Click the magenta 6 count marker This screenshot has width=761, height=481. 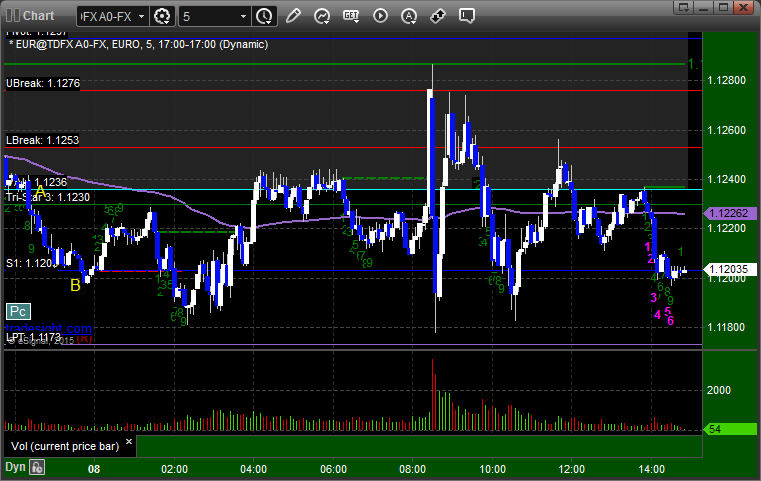670,321
